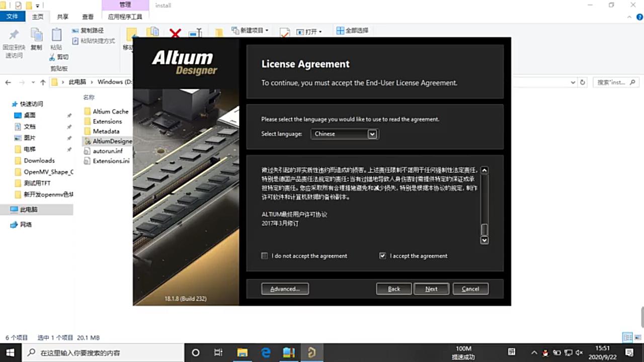Select the Extensions.ini file
Viewport: 644px width, 362px height.
coord(111,161)
